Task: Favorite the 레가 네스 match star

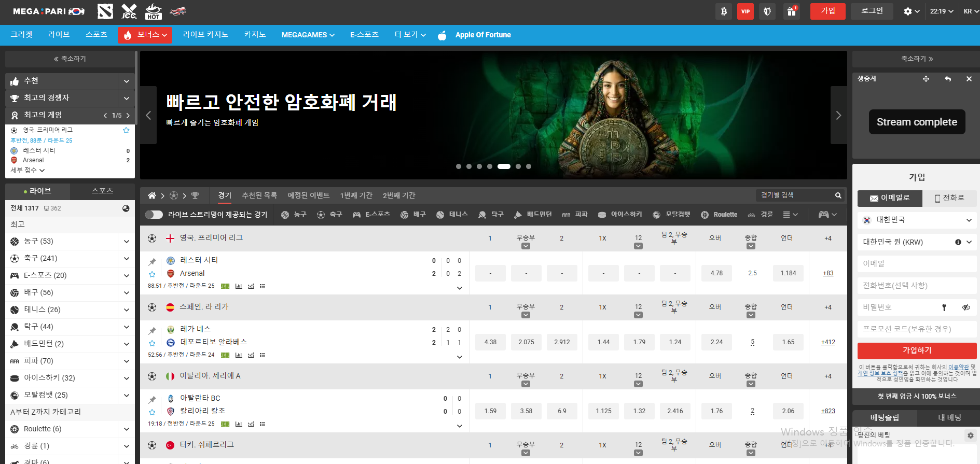Action: coord(152,343)
